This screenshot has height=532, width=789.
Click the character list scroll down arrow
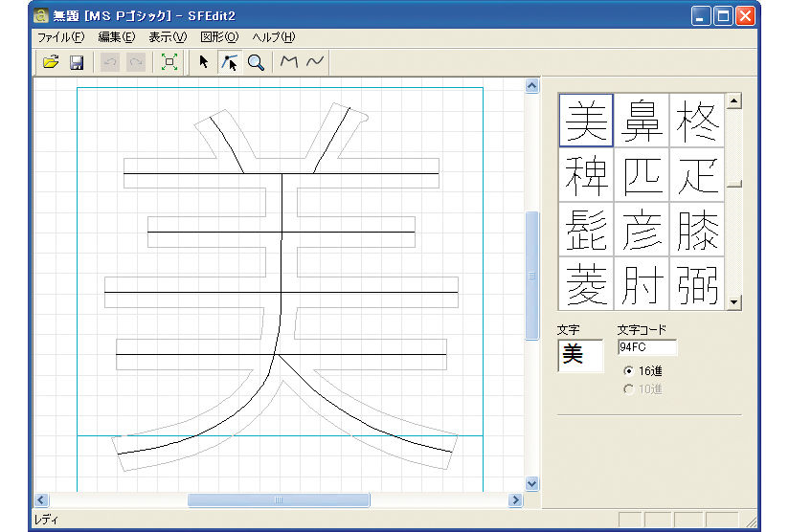pos(734,302)
